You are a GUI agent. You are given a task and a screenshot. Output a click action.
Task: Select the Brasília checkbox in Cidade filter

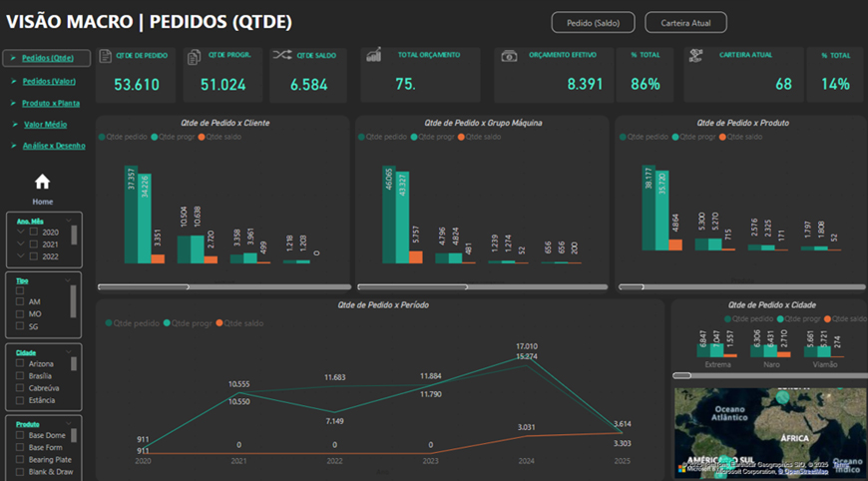[20, 376]
